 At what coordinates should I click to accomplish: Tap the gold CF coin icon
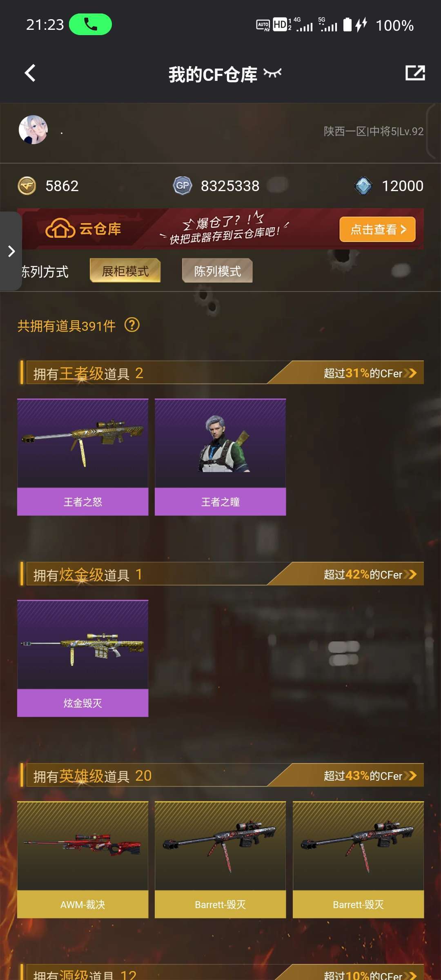(27, 186)
